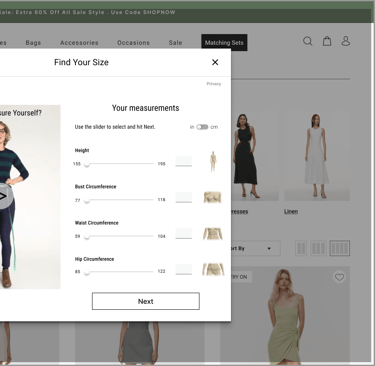Open the Occasions menu
The image size is (375, 366).
(x=133, y=43)
